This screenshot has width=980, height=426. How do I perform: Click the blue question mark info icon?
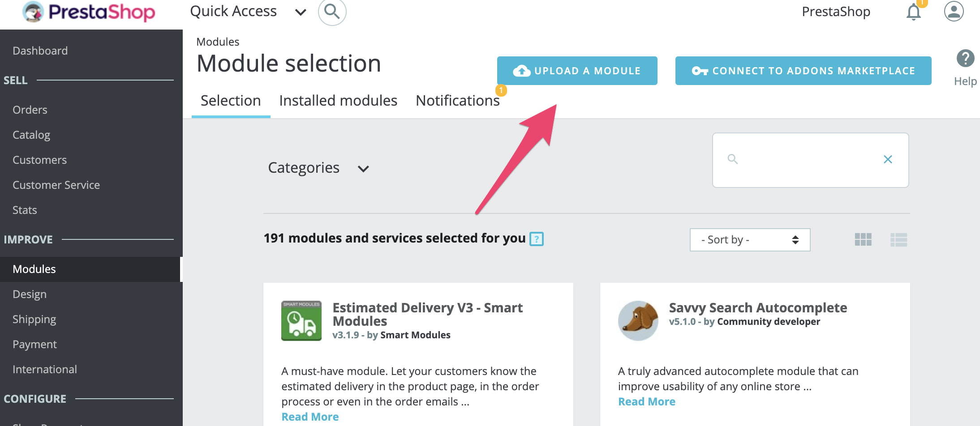536,239
